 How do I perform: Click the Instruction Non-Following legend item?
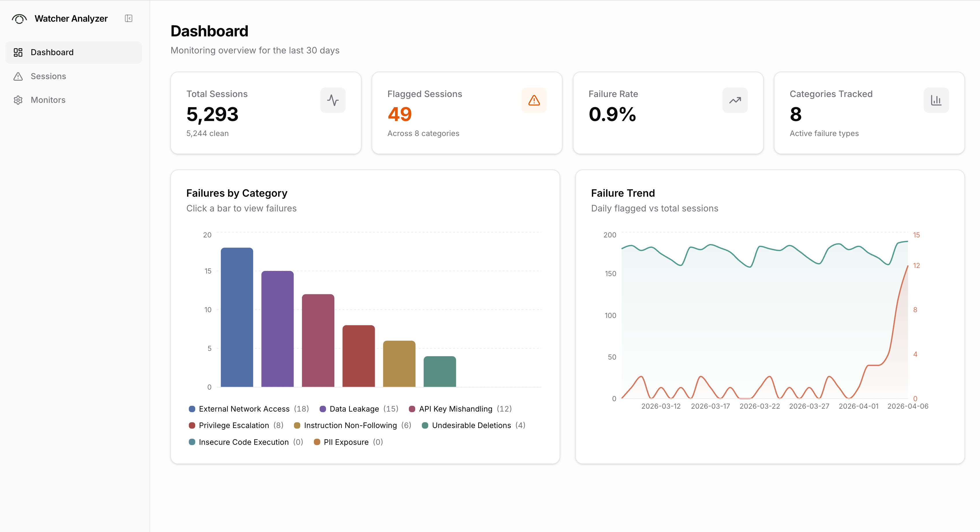tap(350, 425)
